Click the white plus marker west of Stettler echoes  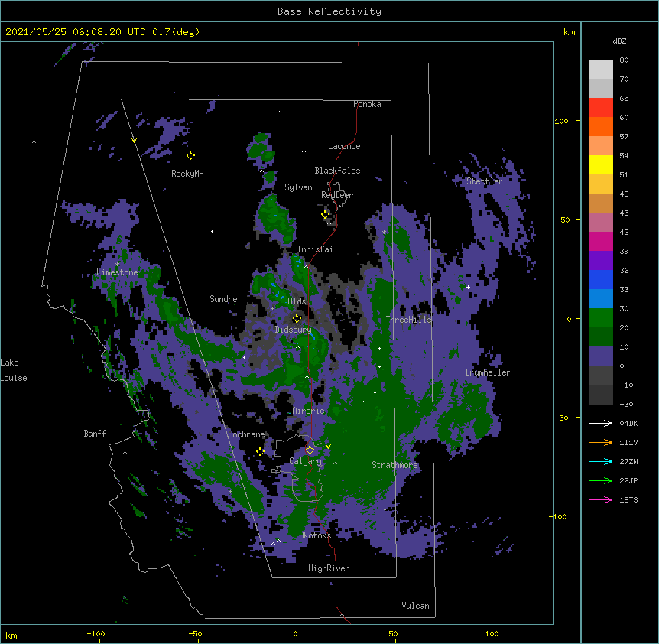point(468,287)
